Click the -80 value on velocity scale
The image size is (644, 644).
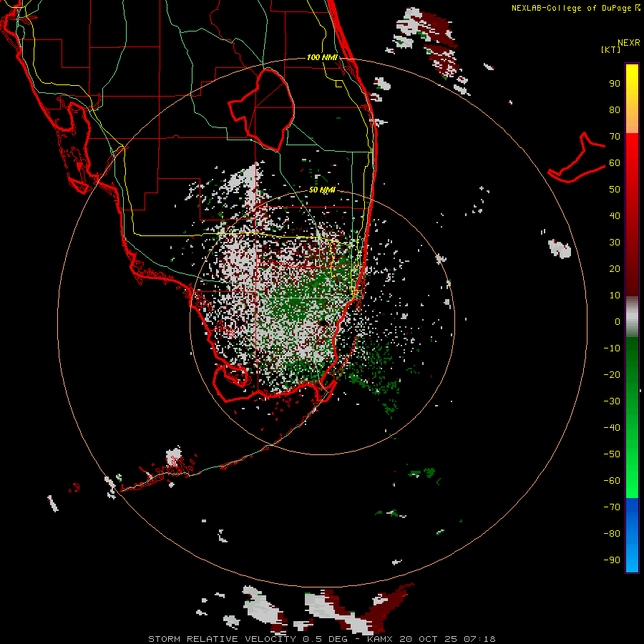tap(612, 534)
